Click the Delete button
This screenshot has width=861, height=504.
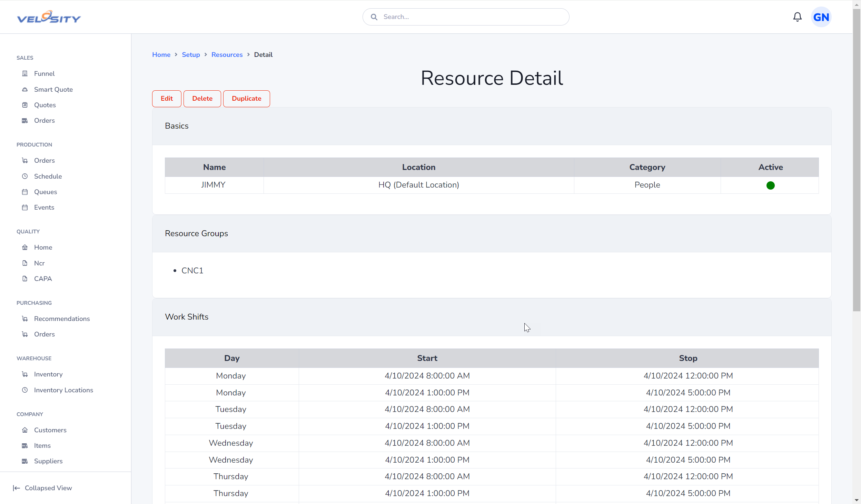(202, 99)
